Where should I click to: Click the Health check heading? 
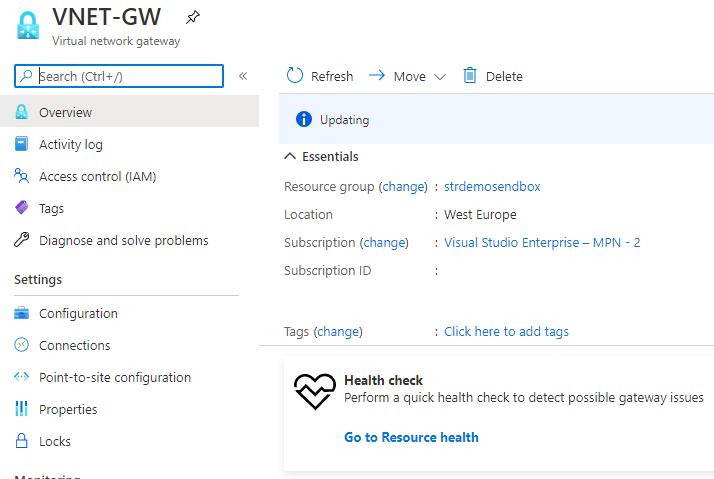(x=383, y=380)
